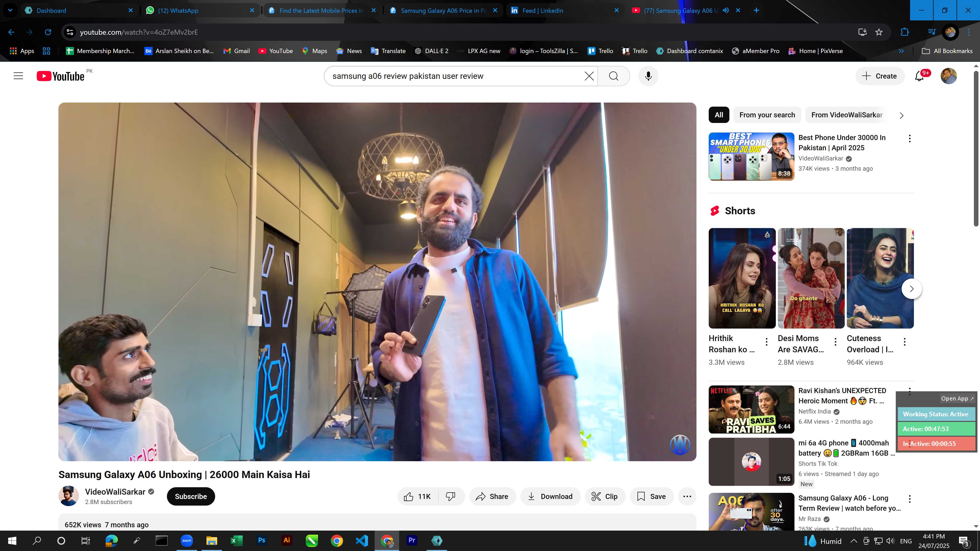Open Ravi Kishan's UNEXPECTED Heroic Moment thumbnail

tap(751, 409)
